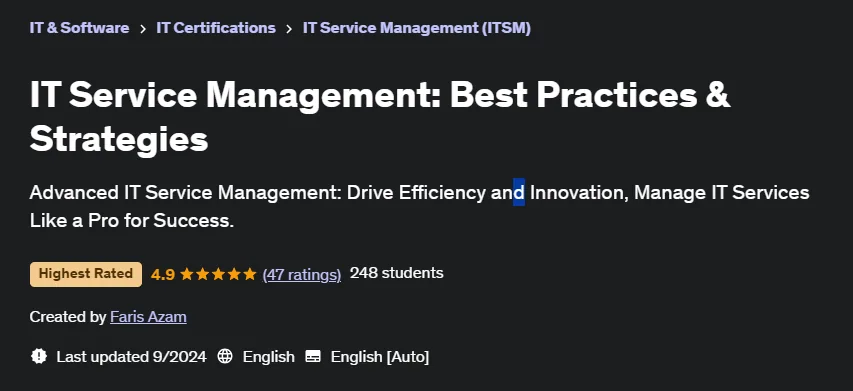The width and height of the screenshot is (853, 391).
Task: Go to IT Certifications breadcrumb
Action: (216, 28)
